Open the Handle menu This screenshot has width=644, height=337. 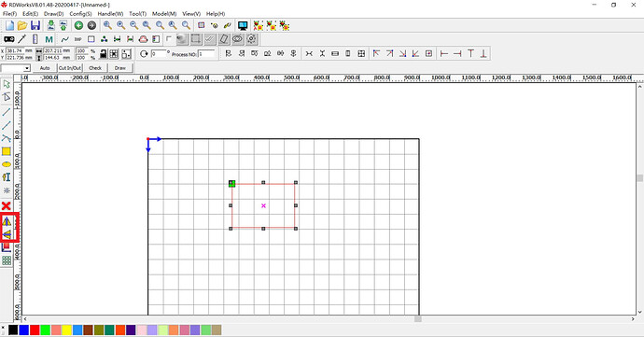(x=110, y=14)
